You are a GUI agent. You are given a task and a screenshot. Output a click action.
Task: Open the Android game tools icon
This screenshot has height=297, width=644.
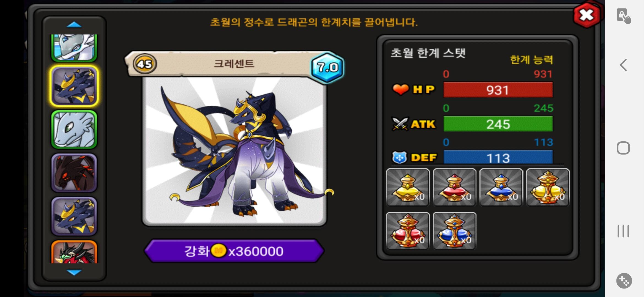624,281
